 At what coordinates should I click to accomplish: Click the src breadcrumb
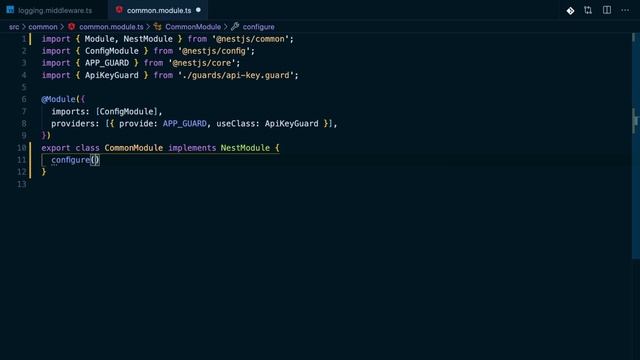[14, 27]
